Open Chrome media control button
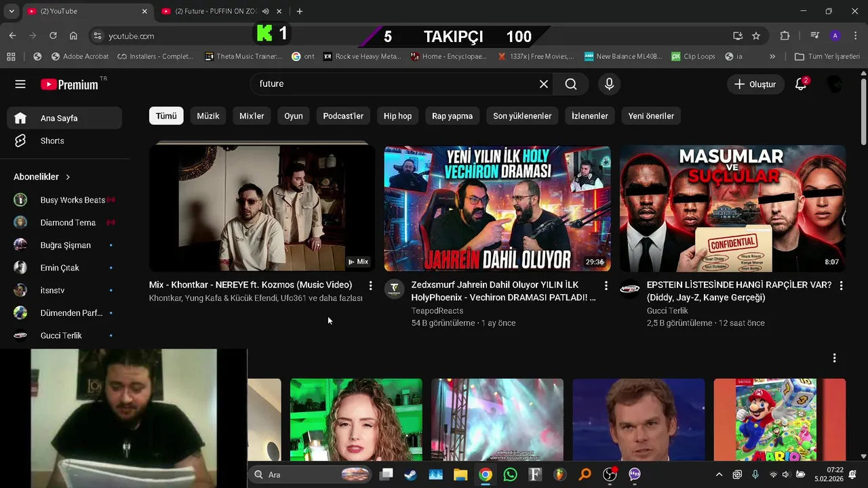Image resolution: width=868 pixels, height=488 pixels. [814, 36]
